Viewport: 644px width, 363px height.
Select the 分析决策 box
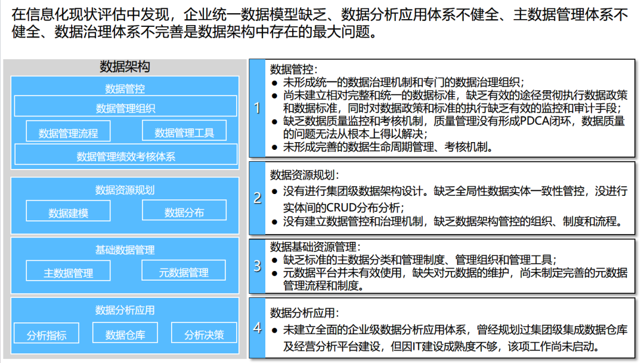click(204, 333)
